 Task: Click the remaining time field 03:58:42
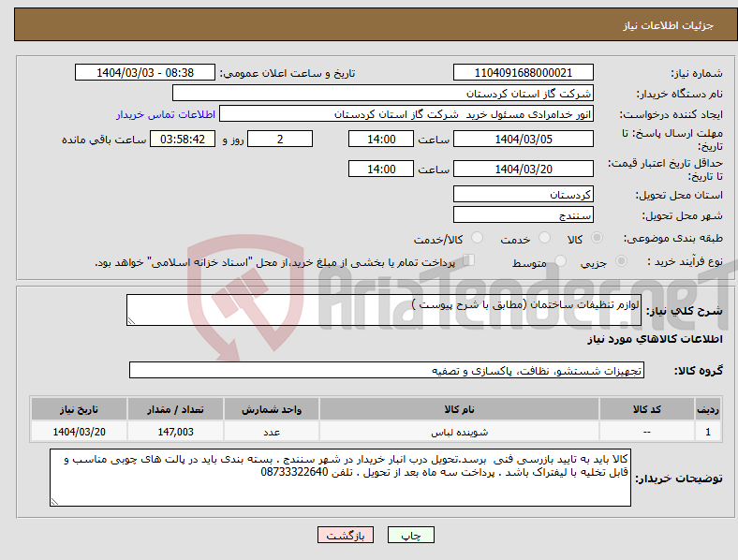(183, 140)
